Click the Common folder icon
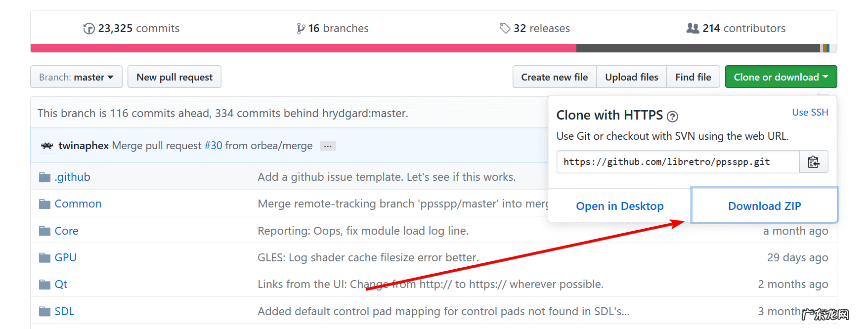This screenshot has height=329, width=868. pyautogui.click(x=45, y=204)
